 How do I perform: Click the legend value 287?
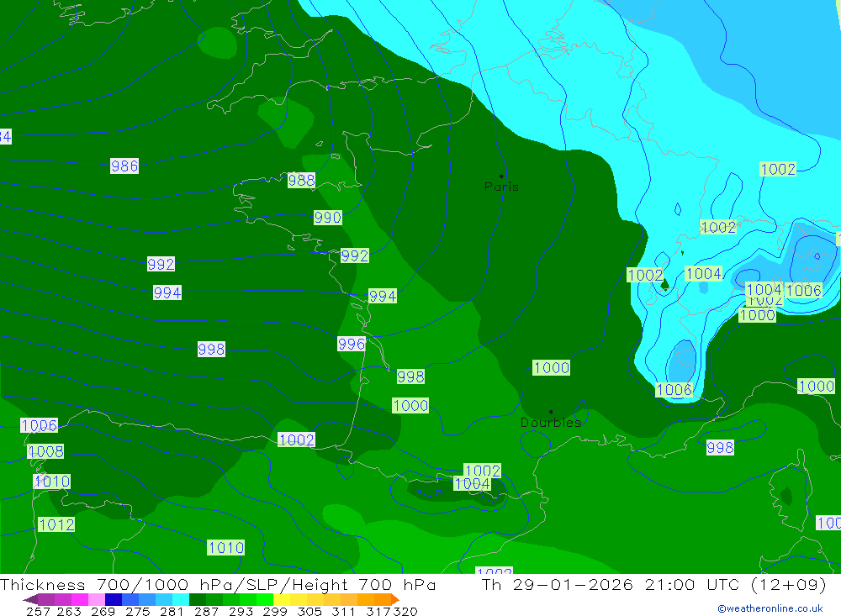click(206, 611)
